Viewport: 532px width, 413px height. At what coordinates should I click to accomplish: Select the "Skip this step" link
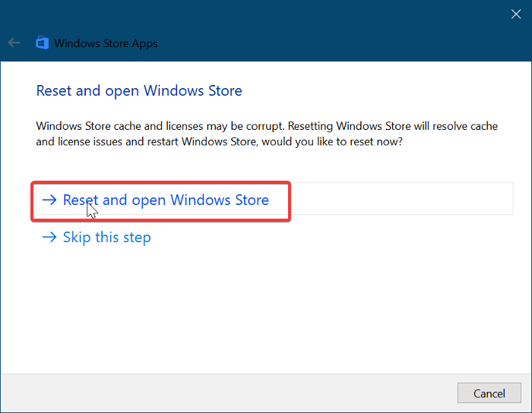106,238
